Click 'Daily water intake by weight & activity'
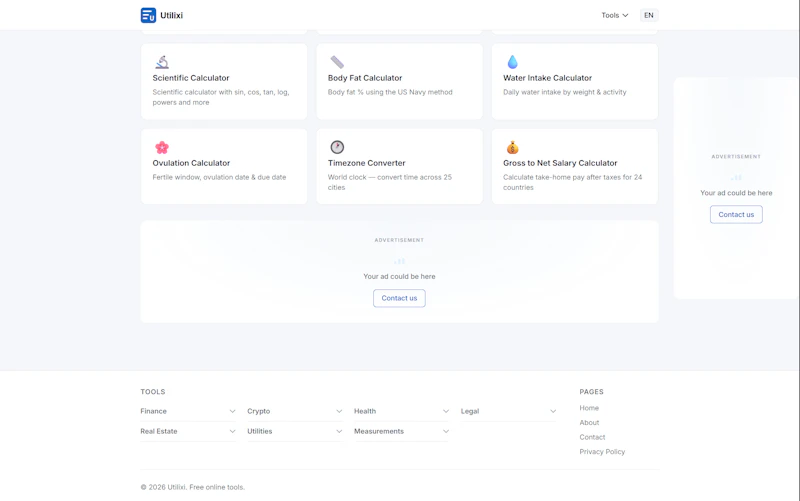Image resolution: width=800 pixels, height=501 pixels. tap(565, 92)
